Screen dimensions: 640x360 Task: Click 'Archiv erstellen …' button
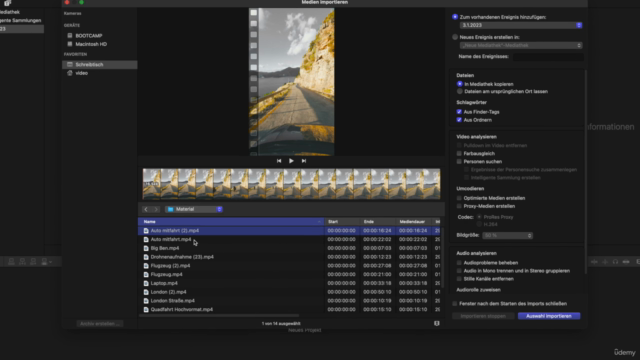click(100, 324)
